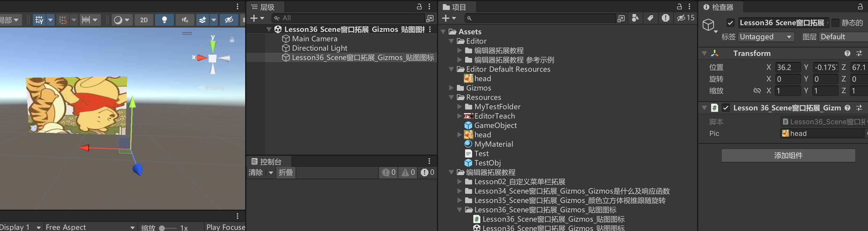The width and height of the screenshot is (868, 231).
Task: Enable the Static checkbox
Action: pos(836,23)
